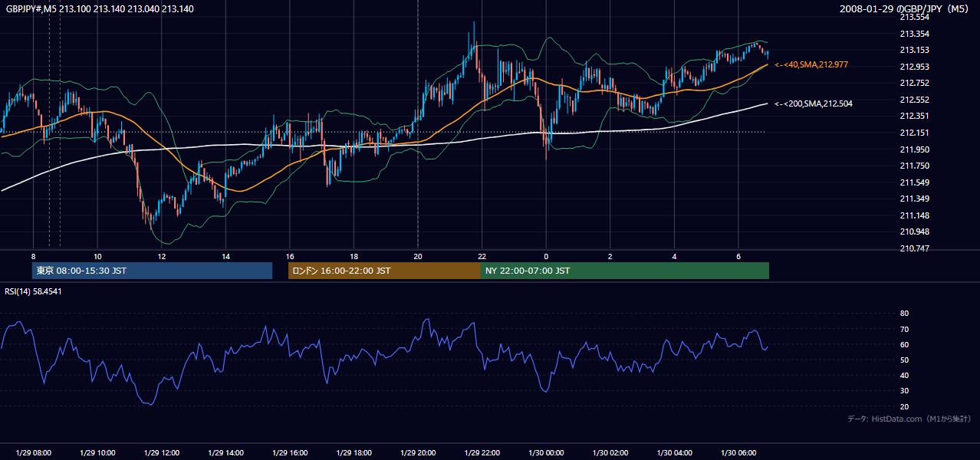This screenshot has width=980, height=460.
Task: Click the 1/29 18:00 time label
Action: click(354, 452)
